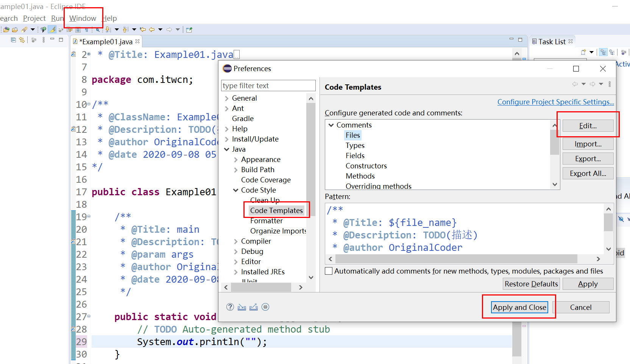This screenshot has width=630, height=364.
Task: Expand Install/Update preferences node
Action: pos(227,139)
